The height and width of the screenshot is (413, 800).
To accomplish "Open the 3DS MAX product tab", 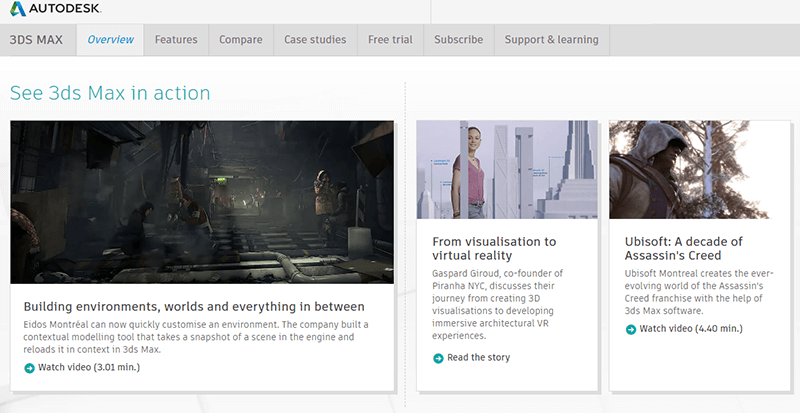I will tap(36, 40).
